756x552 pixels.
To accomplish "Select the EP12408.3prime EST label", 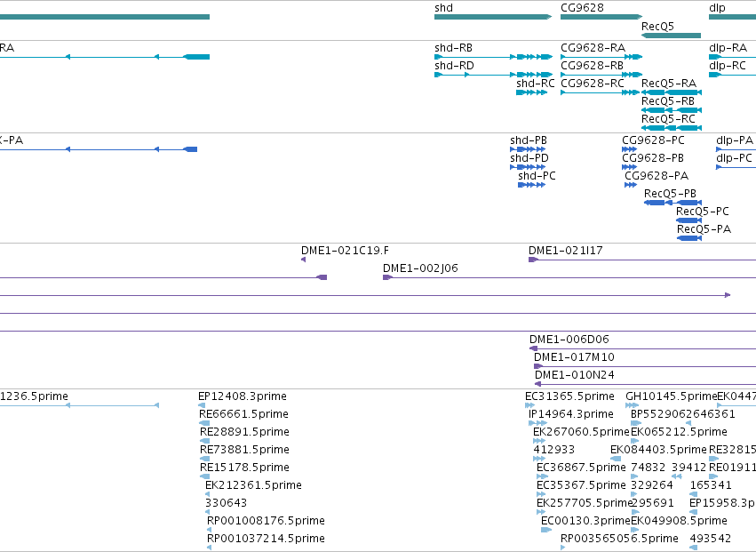I will click(243, 396).
